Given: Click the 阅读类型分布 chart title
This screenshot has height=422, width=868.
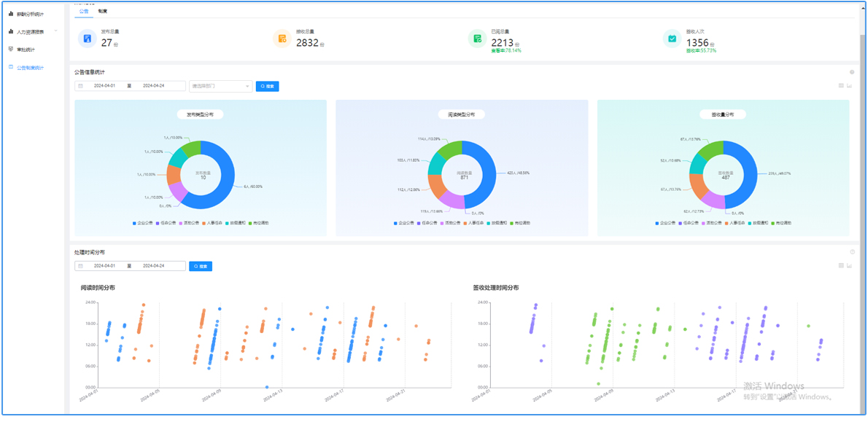Looking at the screenshot, I should 462,114.
